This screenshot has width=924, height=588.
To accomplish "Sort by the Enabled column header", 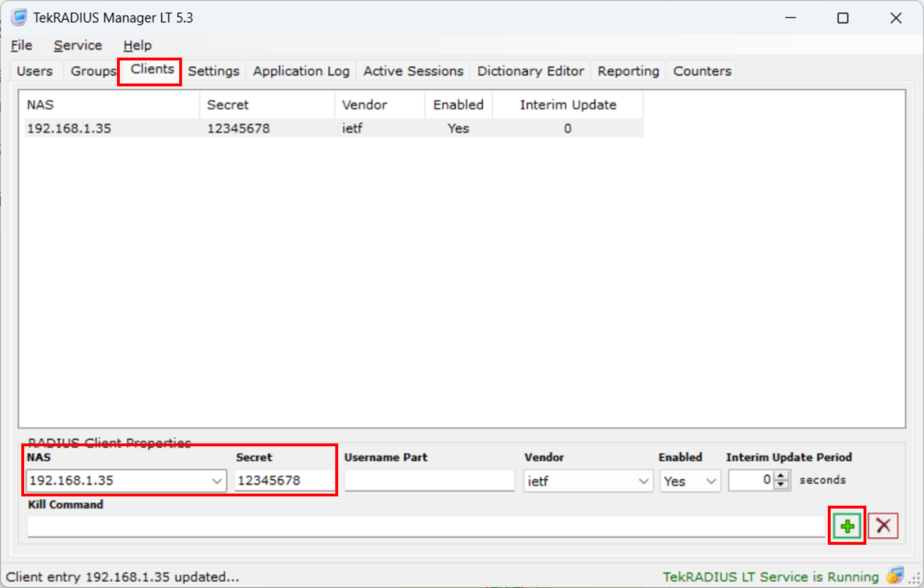I will tap(459, 105).
